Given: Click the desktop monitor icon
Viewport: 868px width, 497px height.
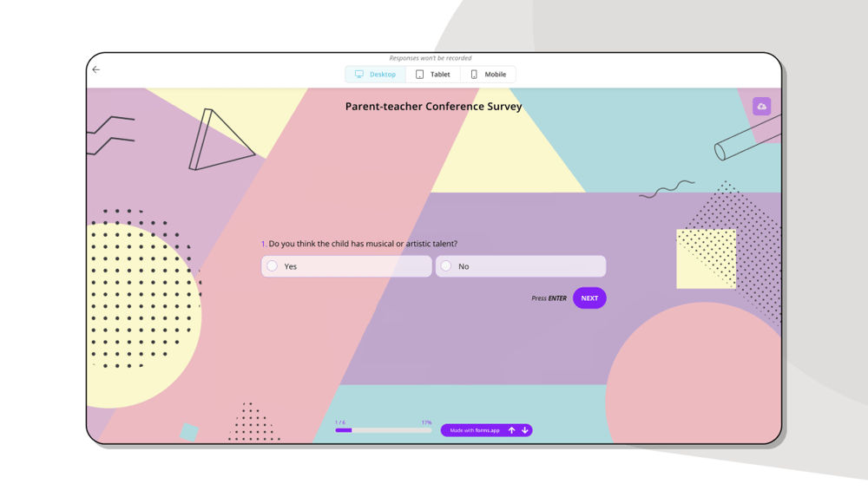Looking at the screenshot, I should tap(359, 75).
